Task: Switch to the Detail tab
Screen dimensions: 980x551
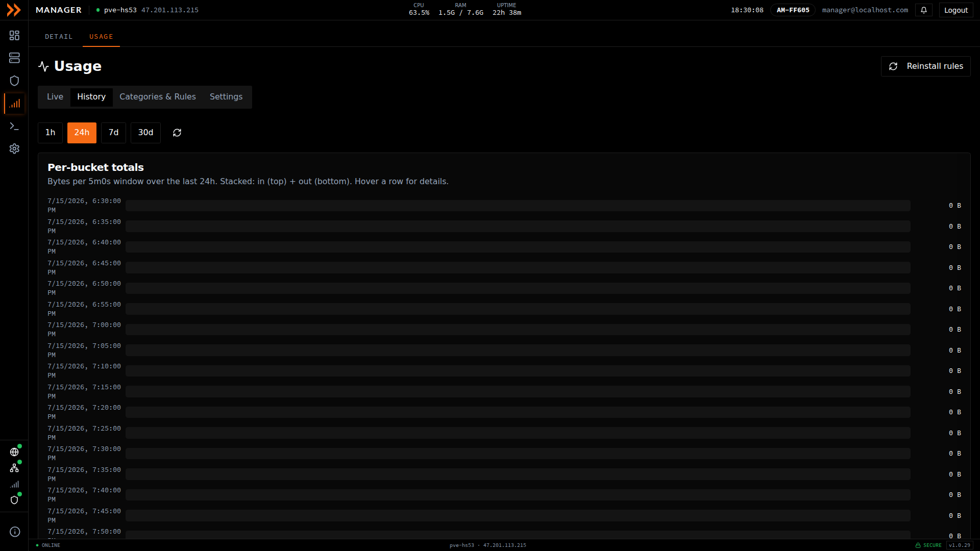Action: click(59, 37)
